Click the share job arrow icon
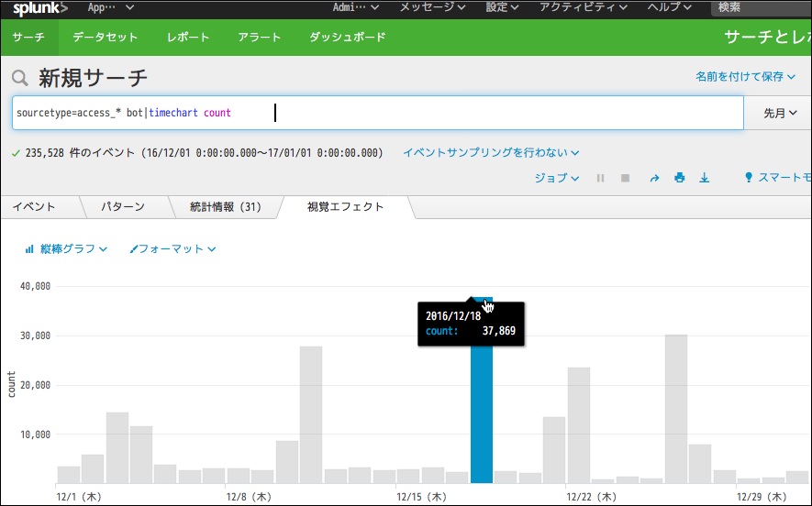 click(654, 178)
